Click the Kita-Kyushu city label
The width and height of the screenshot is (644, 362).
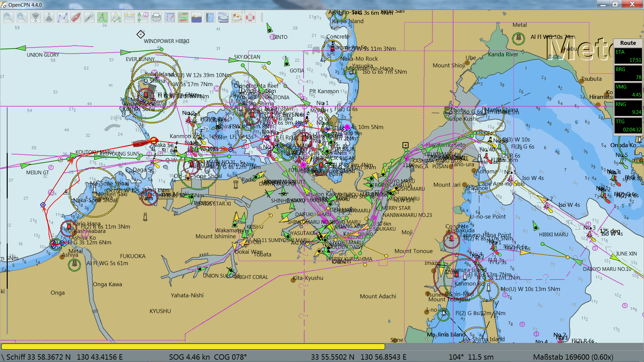tap(308, 278)
